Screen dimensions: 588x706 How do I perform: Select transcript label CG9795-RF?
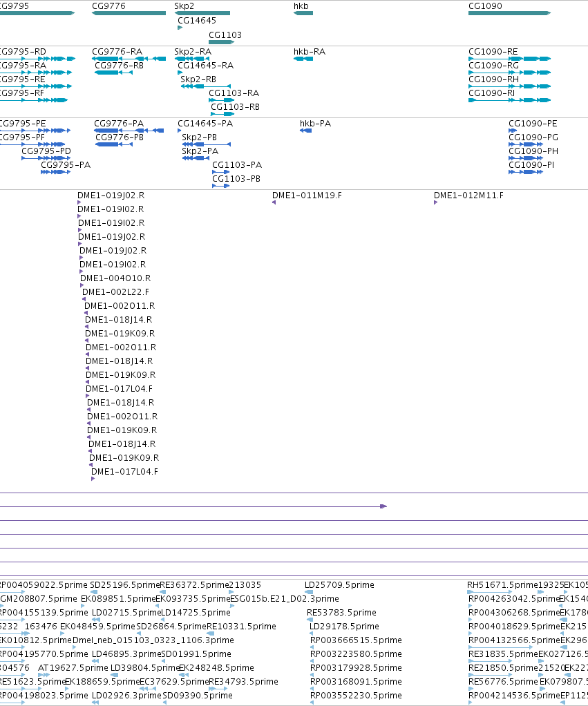click(22, 93)
